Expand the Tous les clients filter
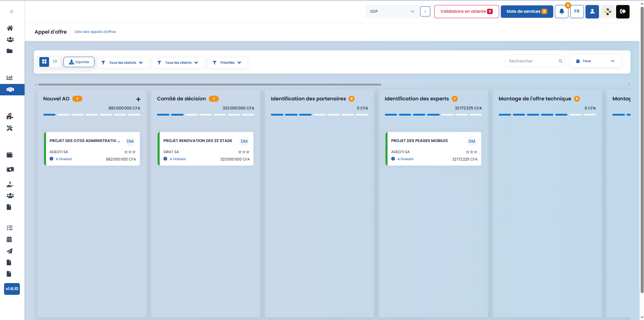The image size is (644, 320). tap(178, 63)
